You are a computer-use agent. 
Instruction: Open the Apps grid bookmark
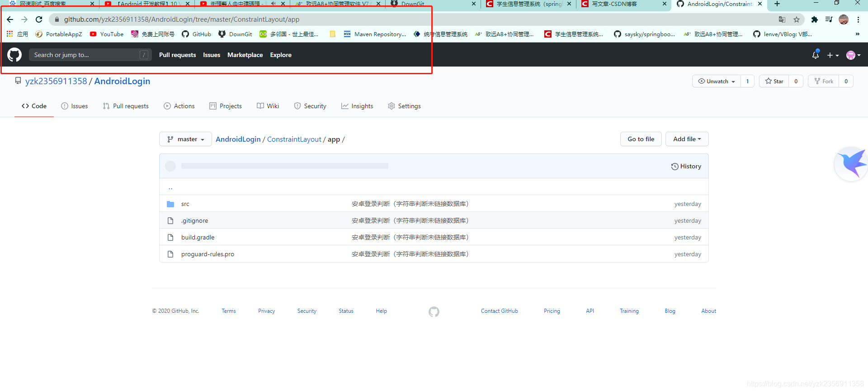pyautogui.click(x=17, y=34)
